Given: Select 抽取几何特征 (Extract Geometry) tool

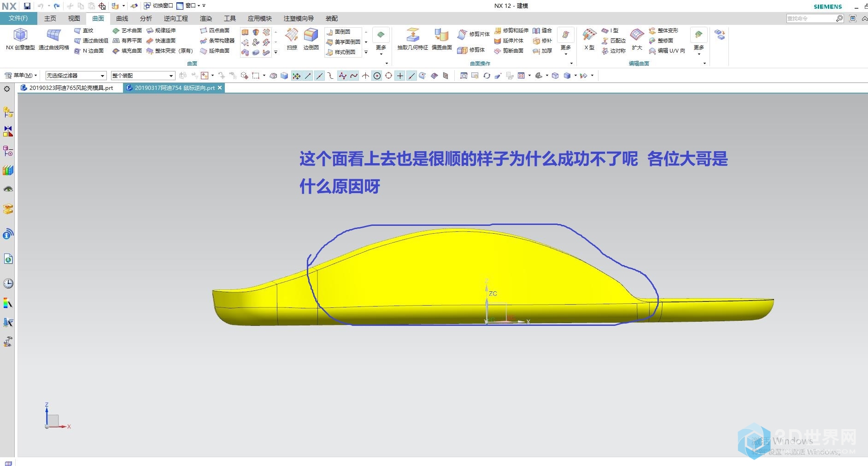Looking at the screenshot, I should tap(412, 39).
